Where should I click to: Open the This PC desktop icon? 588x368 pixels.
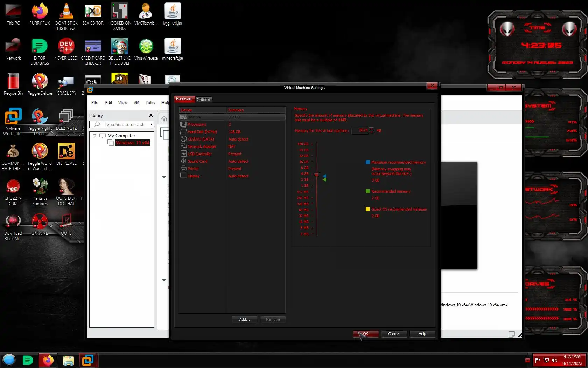[x=13, y=14]
